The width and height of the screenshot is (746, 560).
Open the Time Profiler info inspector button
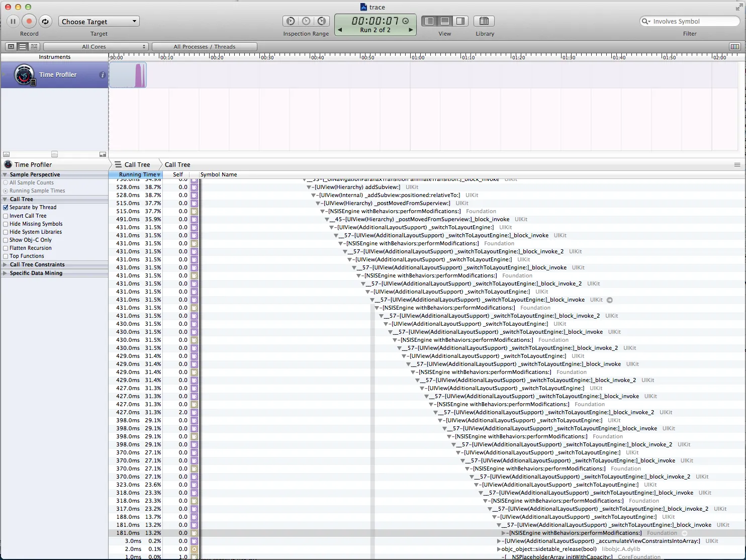103,75
